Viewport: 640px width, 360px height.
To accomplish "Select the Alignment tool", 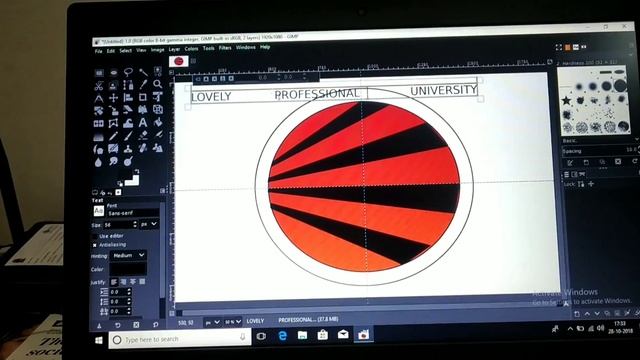I will click(x=128, y=98).
